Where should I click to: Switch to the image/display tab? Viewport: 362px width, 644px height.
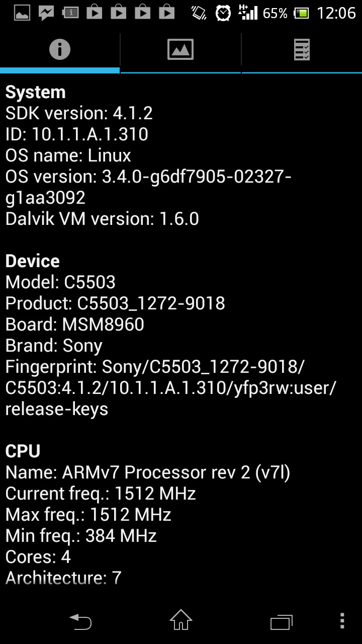point(180,49)
